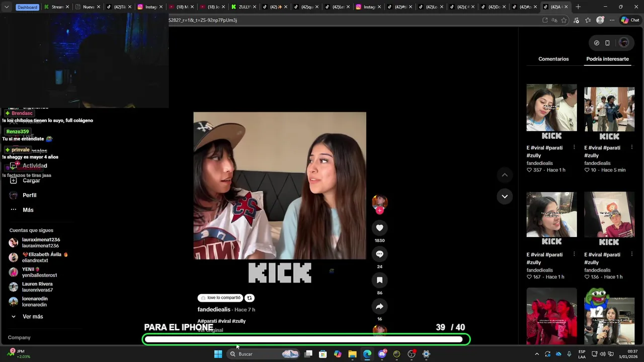
Task: Go to previous video with up chevron
Action: point(505,175)
